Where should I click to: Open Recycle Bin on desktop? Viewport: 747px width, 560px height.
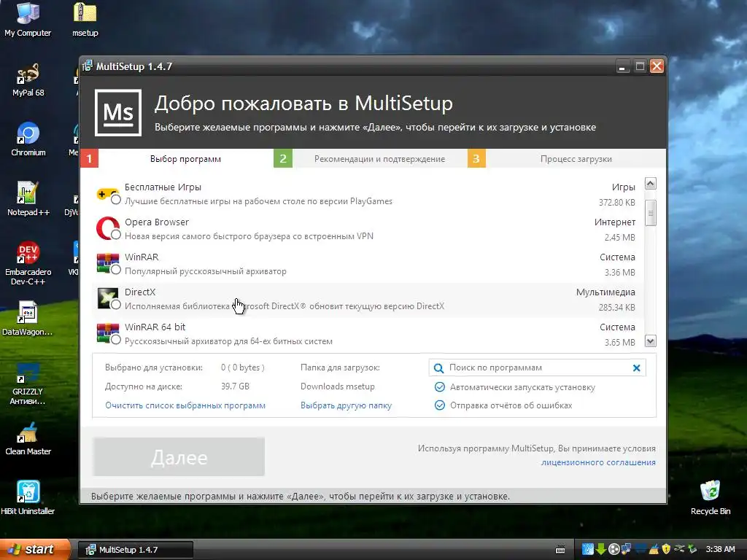point(711,498)
